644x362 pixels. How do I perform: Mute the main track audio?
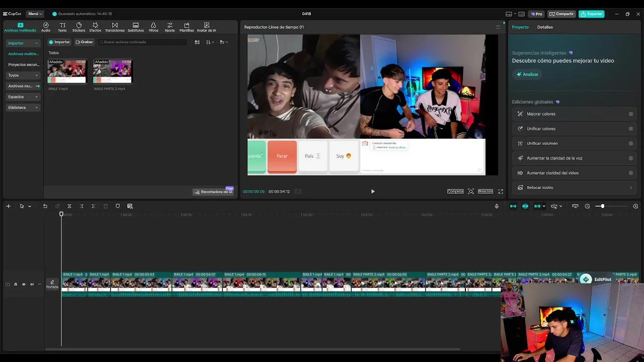pos(32,285)
